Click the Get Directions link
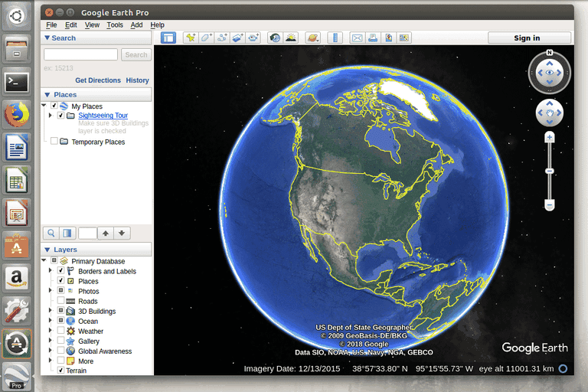This screenshot has width=588, height=392. coord(98,80)
